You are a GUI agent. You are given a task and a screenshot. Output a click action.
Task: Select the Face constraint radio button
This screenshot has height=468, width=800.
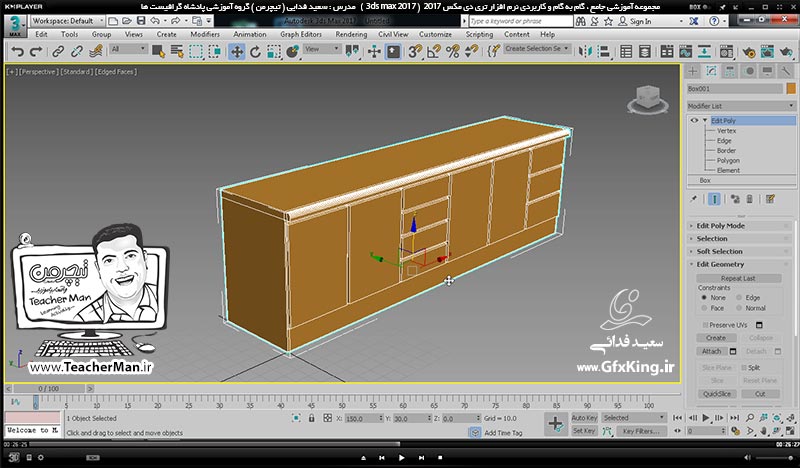704,308
